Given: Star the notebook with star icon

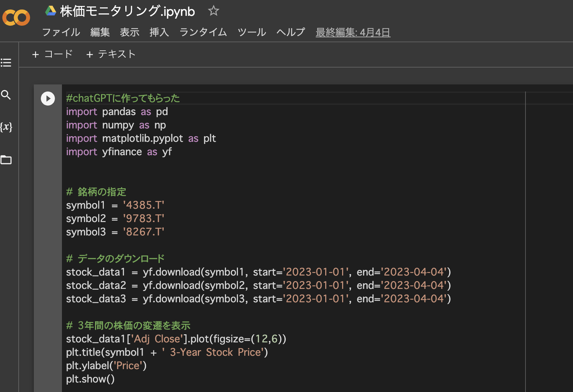Looking at the screenshot, I should pos(213,11).
